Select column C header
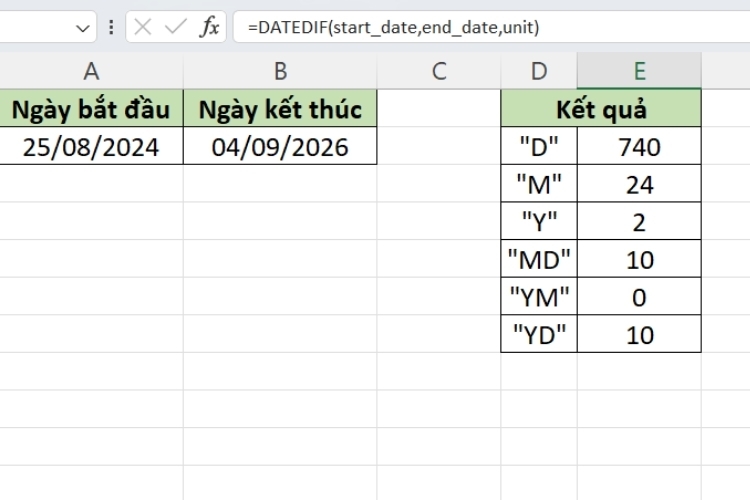750x500 pixels. [439, 71]
